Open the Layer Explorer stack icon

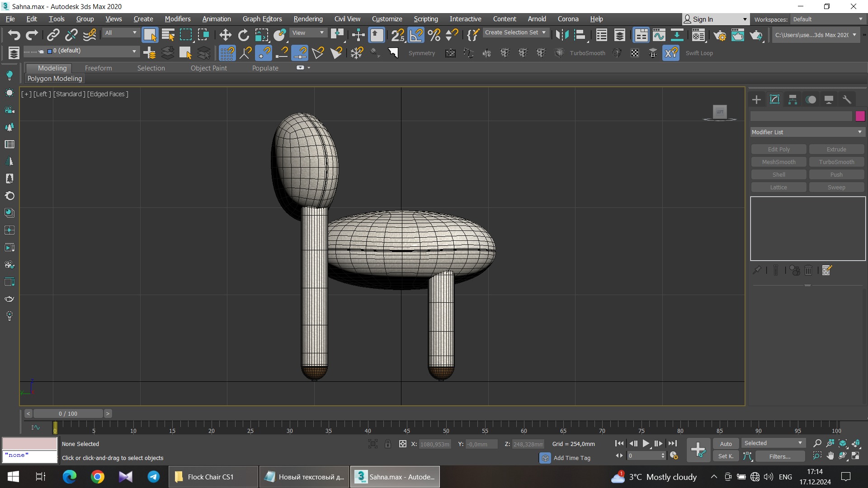coord(620,35)
